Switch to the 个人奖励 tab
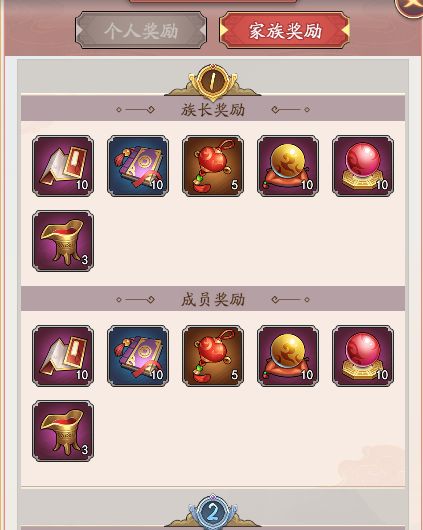This screenshot has width=423, height=530. [x=141, y=30]
